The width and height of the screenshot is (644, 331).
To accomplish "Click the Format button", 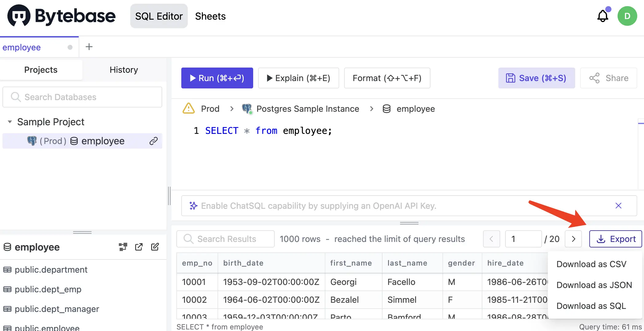I will pyautogui.click(x=387, y=78).
